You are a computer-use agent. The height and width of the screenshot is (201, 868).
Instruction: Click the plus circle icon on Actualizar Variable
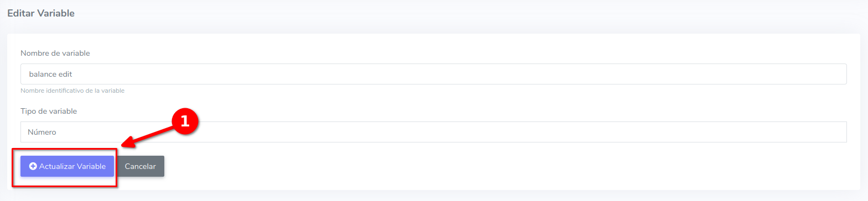[33, 166]
